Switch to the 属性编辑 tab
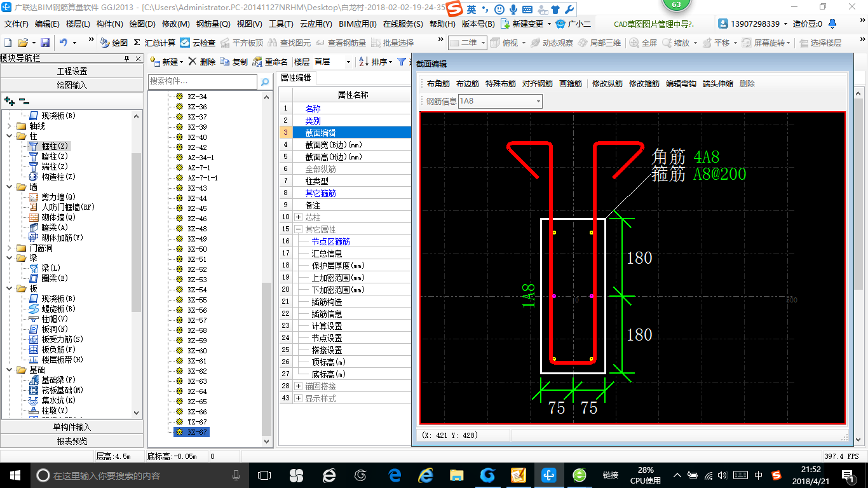 [296, 78]
